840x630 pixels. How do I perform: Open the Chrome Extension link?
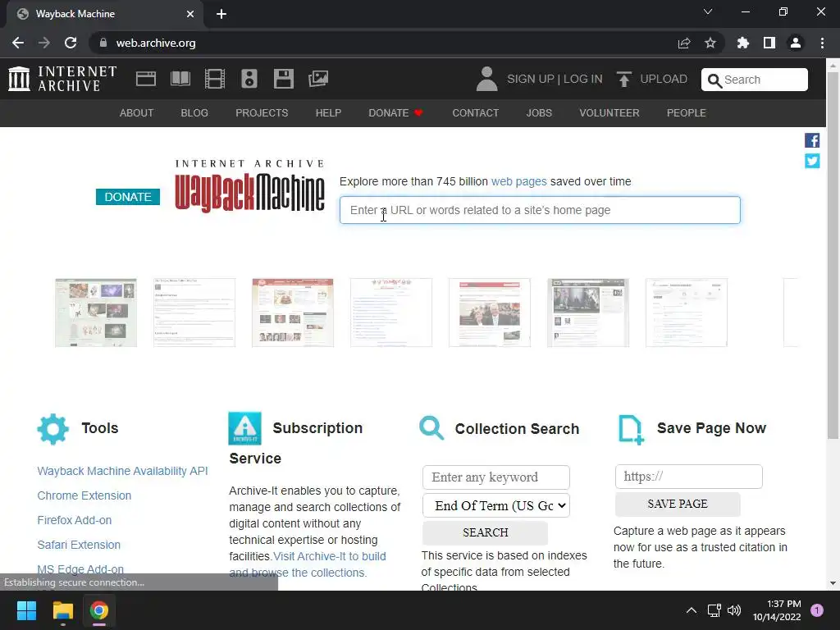(84, 495)
